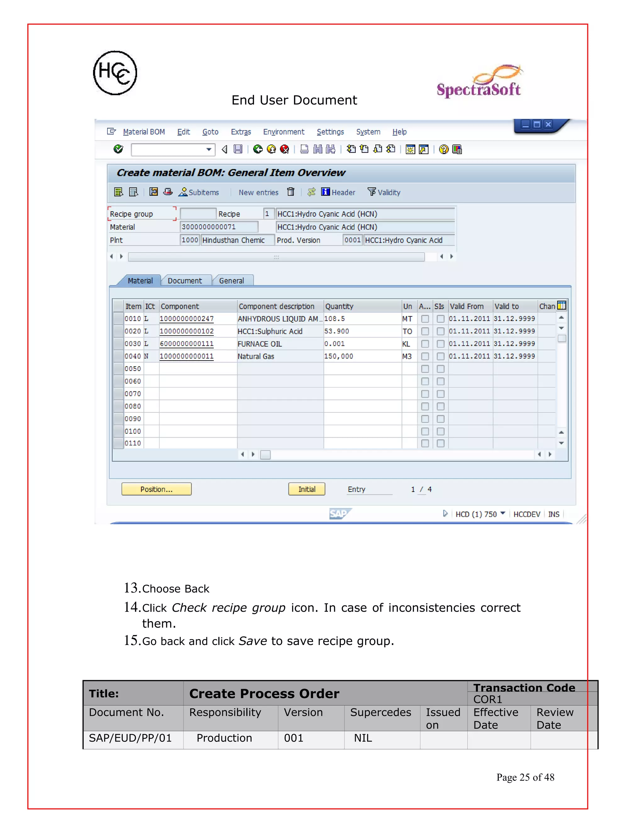Click the Find binoculars icon
Image resolution: width=644 pixels, height=833 pixels.
317,149
